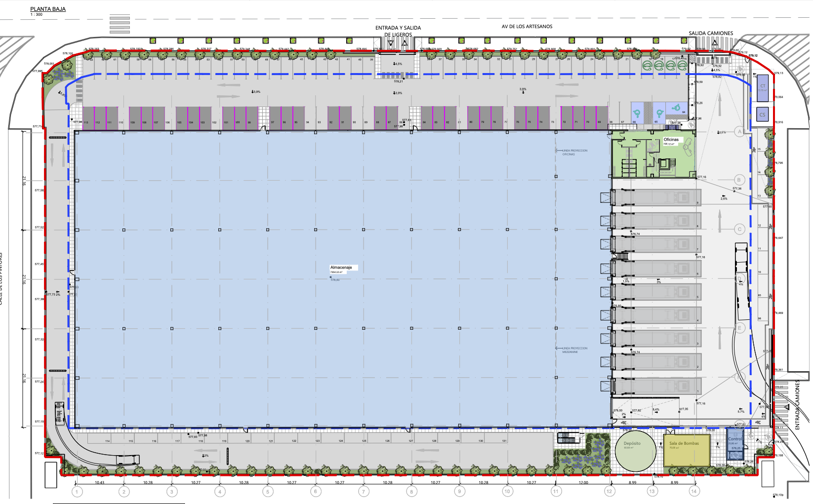Image resolution: width=813 pixels, height=504 pixels.
Task: Click the 12.00 dimension text
Action: tap(583, 483)
